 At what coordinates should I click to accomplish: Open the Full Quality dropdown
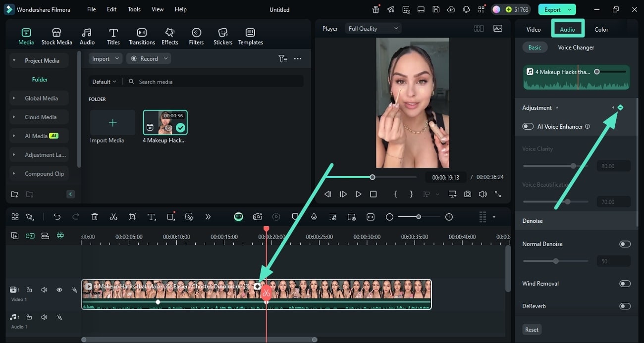pyautogui.click(x=373, y=29)
